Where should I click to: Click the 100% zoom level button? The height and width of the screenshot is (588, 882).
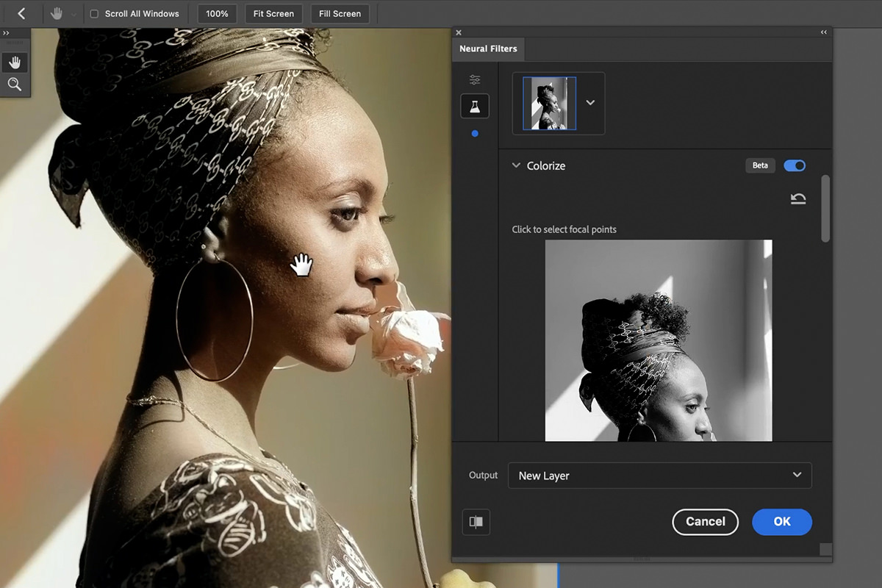click(x=217, y=13)
